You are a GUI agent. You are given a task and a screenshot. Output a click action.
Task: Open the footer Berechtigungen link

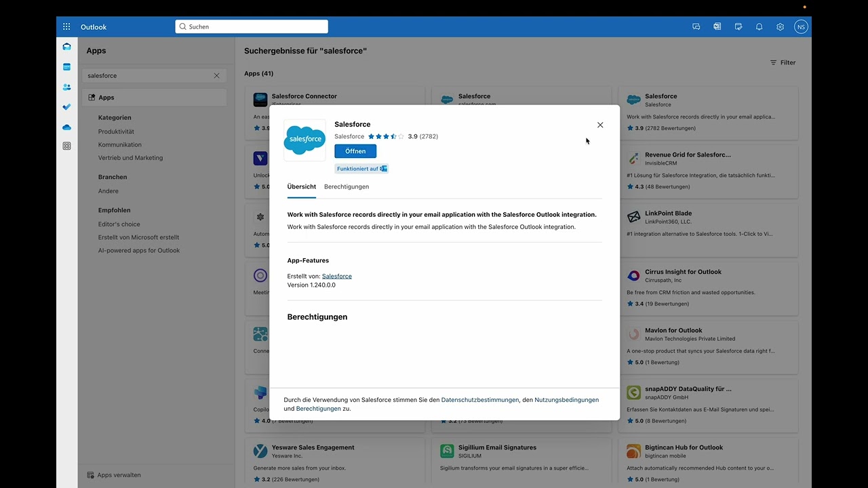319,409
